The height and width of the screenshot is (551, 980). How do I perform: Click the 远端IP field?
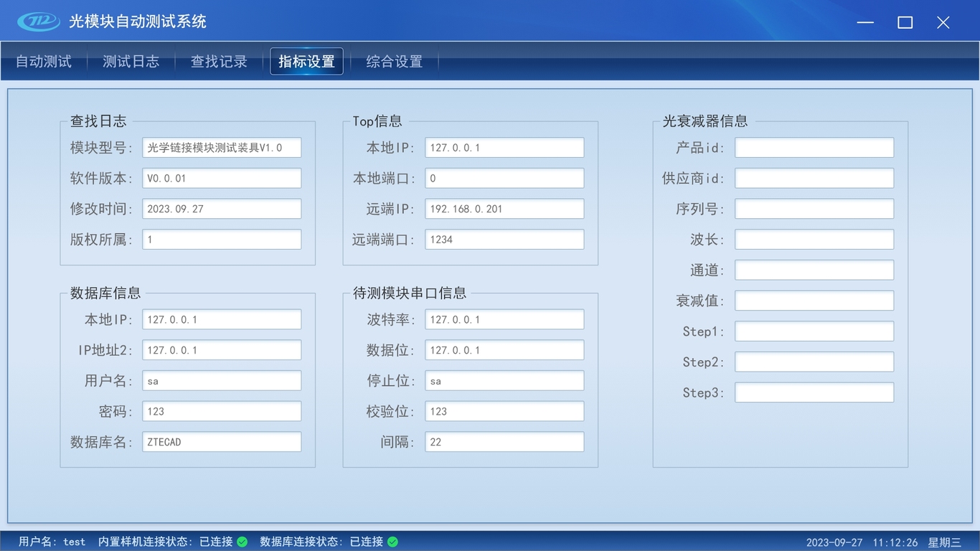[x=504, y=209]
